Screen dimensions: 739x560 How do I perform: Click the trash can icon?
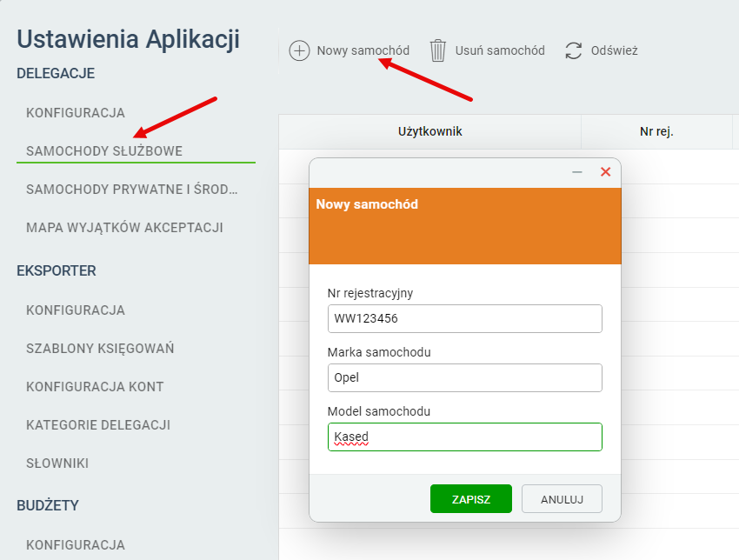(438, 50)
